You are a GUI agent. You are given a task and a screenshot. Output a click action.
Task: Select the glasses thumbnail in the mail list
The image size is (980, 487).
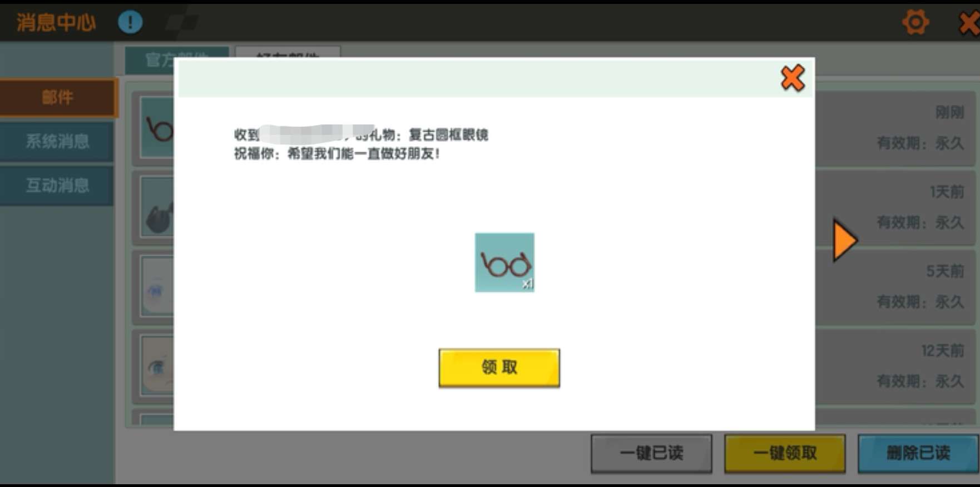[x=157, y=128]
